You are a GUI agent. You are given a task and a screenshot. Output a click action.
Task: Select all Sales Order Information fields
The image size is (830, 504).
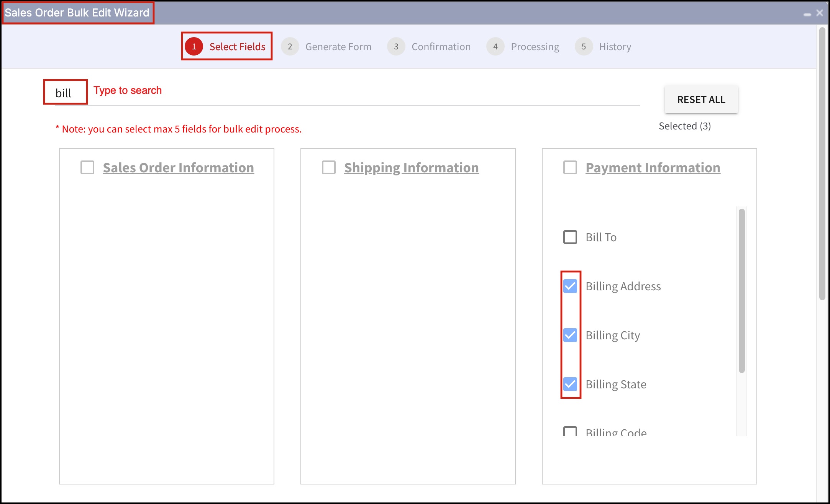pyautogui.click(x=87, y=167)
